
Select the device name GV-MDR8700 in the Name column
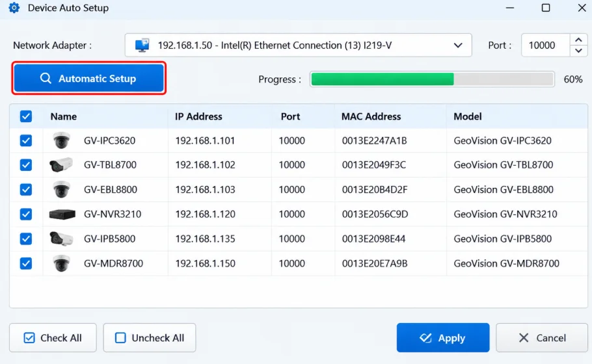point(113,263)
